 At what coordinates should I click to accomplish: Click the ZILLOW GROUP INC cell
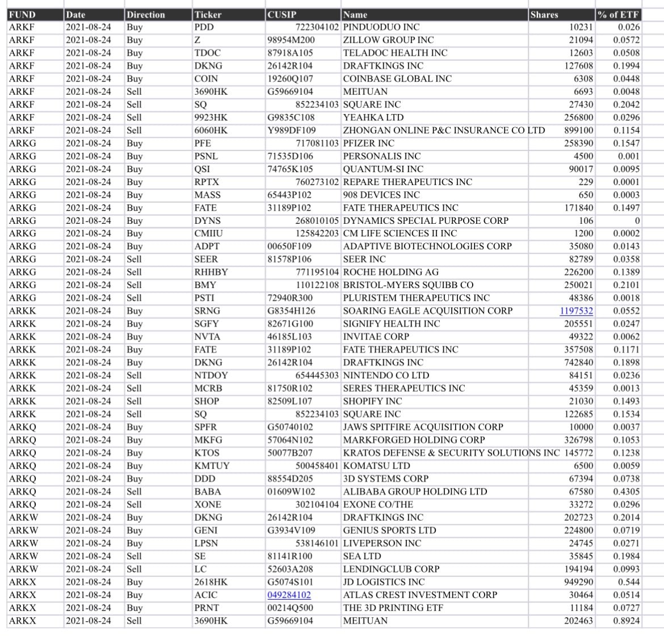pos(435,40)
